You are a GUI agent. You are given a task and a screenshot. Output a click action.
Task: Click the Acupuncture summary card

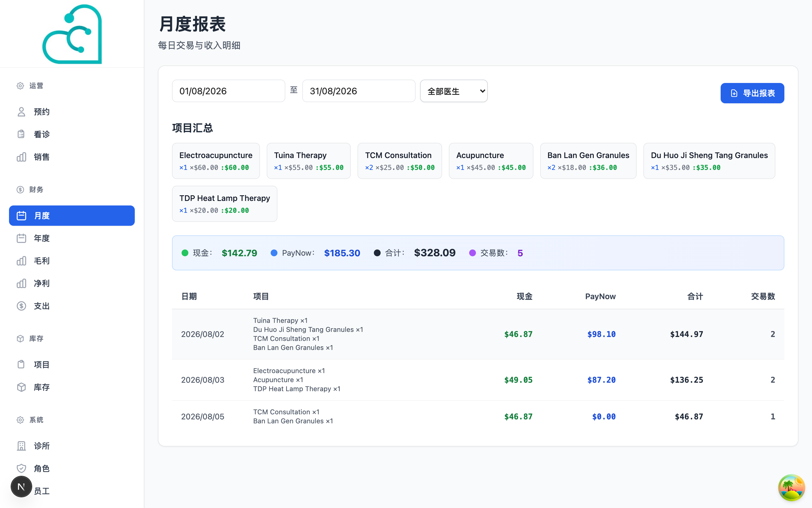pos(491,161)
